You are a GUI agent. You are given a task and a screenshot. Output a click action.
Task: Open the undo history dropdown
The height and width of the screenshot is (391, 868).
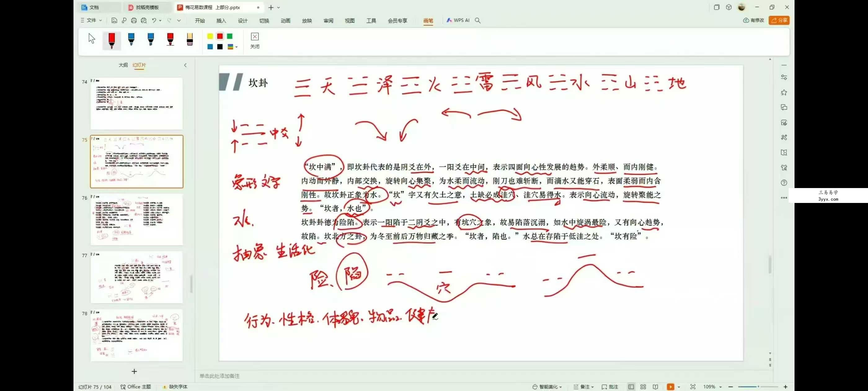[160, 20]
